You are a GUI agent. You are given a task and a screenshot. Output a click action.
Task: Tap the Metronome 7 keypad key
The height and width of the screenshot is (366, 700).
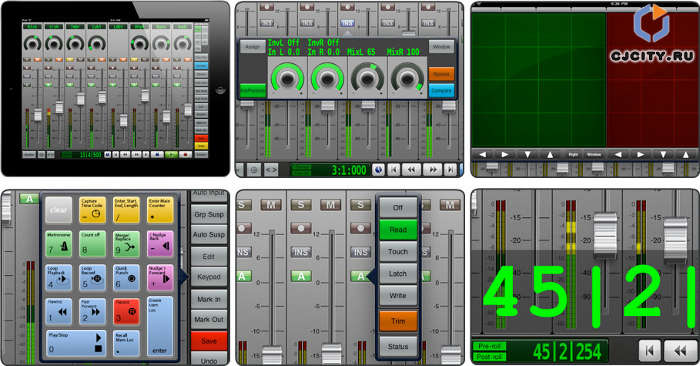click(58, 244)
